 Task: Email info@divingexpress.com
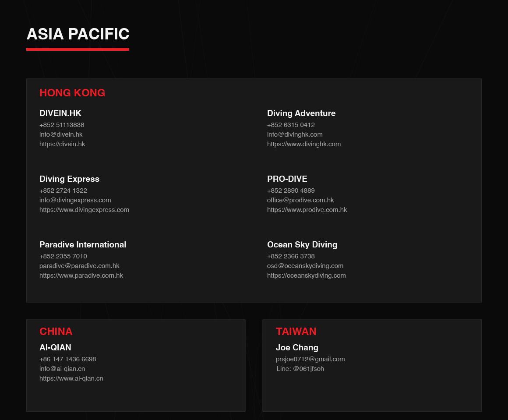[x=75, y=200]
